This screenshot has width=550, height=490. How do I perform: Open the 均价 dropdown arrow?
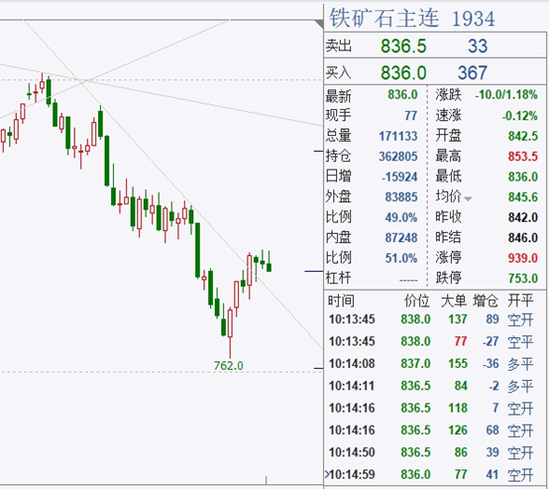(468, 199)
